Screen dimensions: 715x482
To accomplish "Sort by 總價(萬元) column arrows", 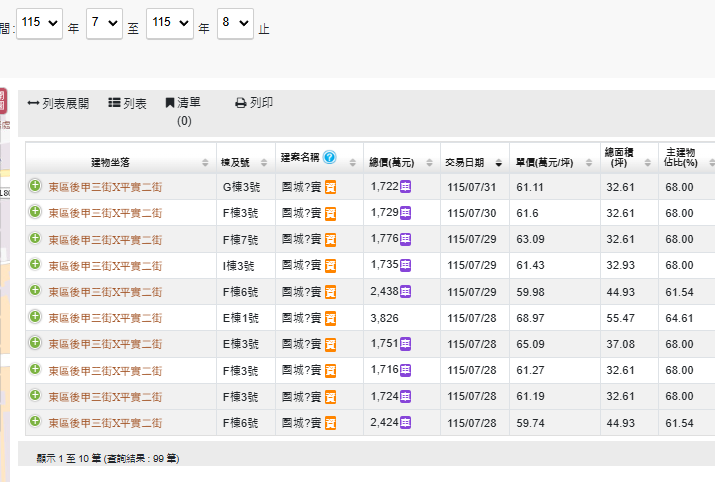I will (x=429, y=163).
